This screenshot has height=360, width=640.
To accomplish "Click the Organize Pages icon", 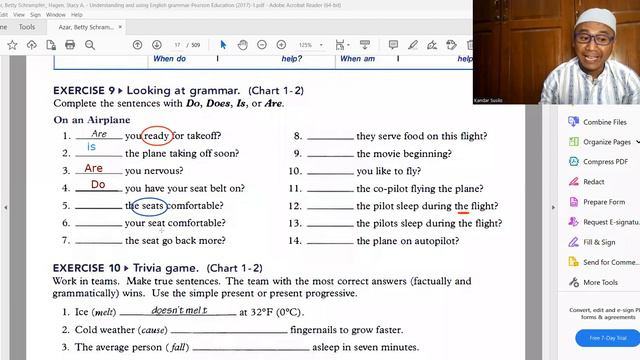I will coord(573,142).
